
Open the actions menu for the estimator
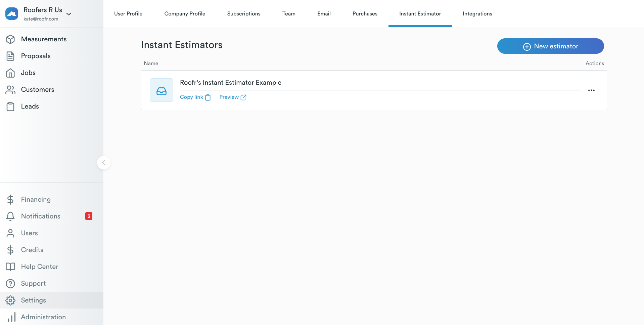tap(591, 90)
